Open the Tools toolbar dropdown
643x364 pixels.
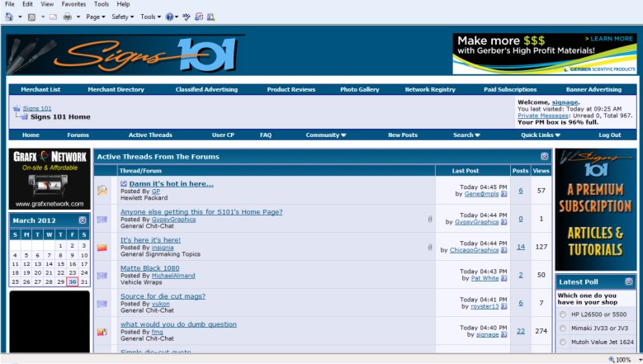click(x=150, y=17)
